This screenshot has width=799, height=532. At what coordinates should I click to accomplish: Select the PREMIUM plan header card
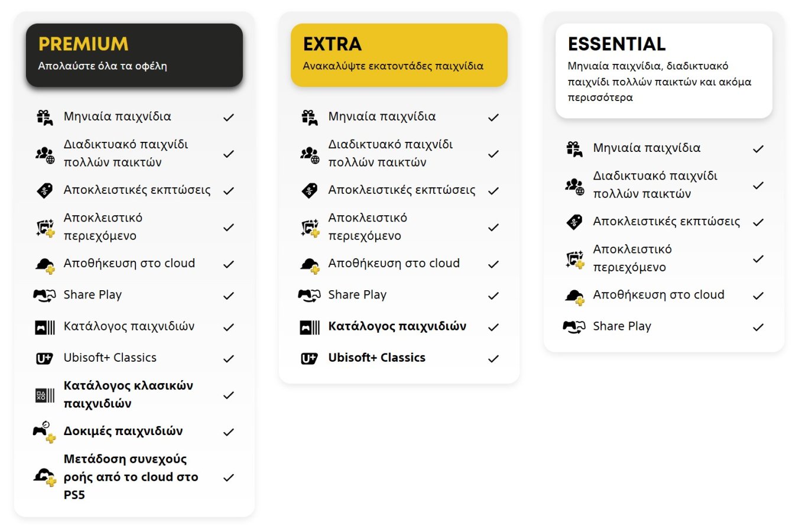coord(134,55)
